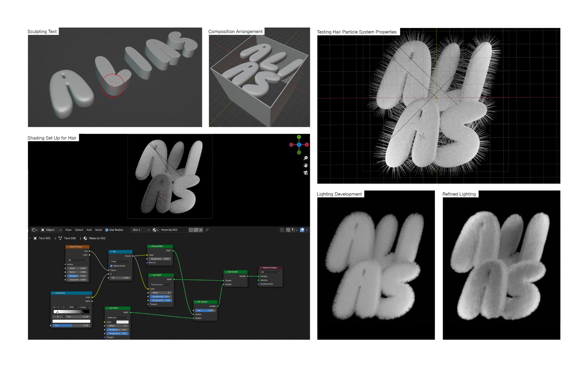Click the Fac slider in Mix Shader
Image resolution: width=588 pixels, height=367 pixels.
tap(205, 310)
